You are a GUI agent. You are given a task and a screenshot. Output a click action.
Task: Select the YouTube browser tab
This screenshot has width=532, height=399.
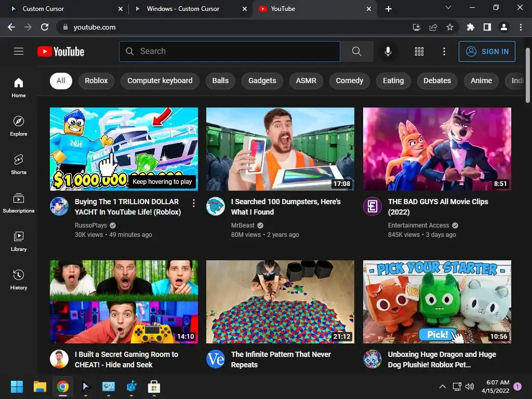click(x=314, y=9)
